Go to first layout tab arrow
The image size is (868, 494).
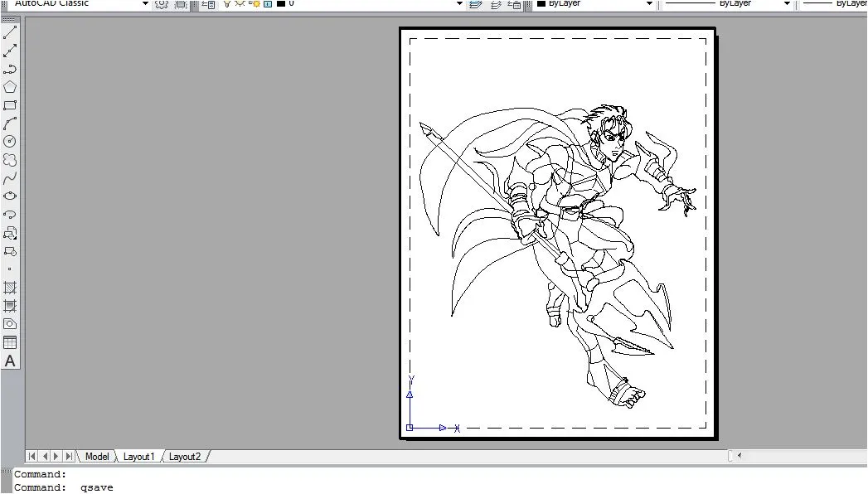32,457
